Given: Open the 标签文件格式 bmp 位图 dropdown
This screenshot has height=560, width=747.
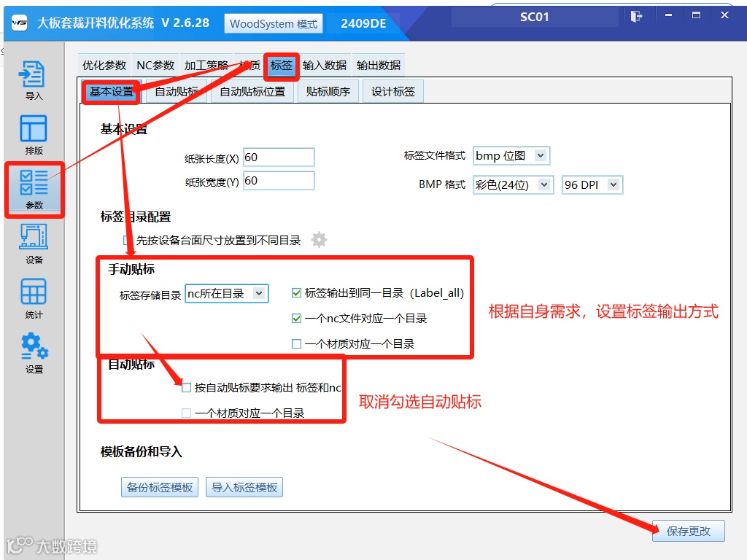Looking at the screenshot, I should pyautogui.click(x=511, y=156).
